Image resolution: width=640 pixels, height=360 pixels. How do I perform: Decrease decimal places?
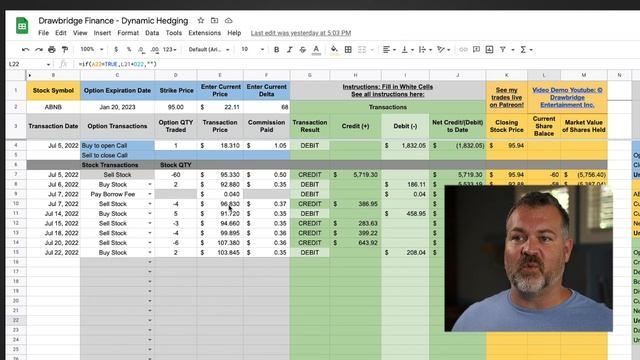141,49
